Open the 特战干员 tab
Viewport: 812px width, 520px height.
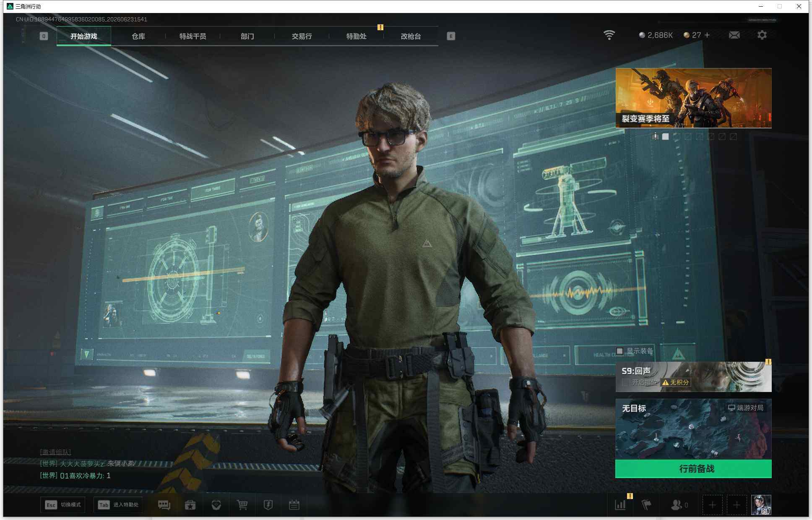coord(193,36)
